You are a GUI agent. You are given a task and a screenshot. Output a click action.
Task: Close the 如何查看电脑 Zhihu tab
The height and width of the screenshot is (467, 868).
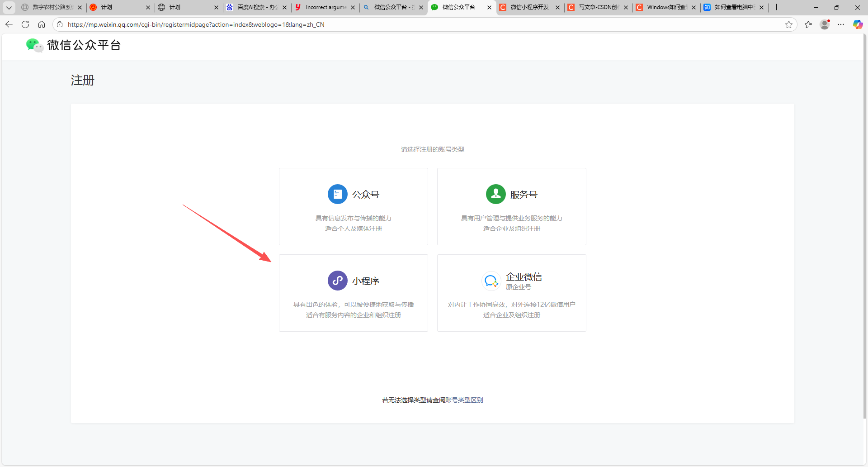pyautogui.click(x=762, y=7)
